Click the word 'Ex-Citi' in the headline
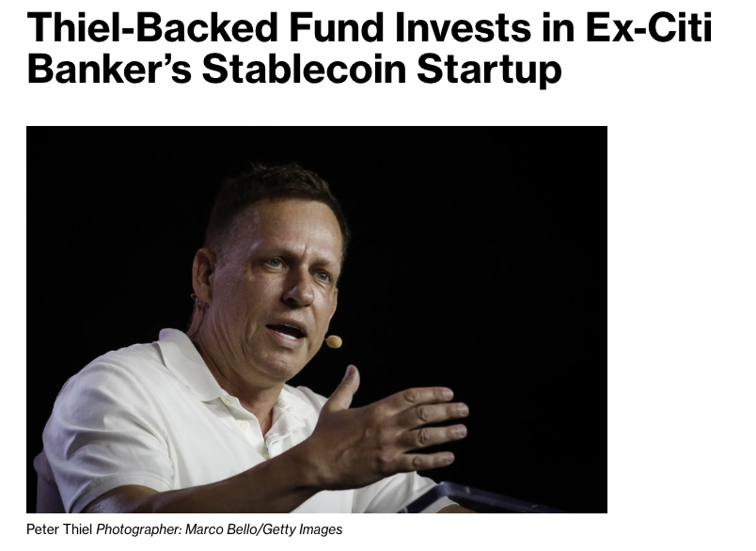Screen dimensions: 756x551 coord(649,27)
